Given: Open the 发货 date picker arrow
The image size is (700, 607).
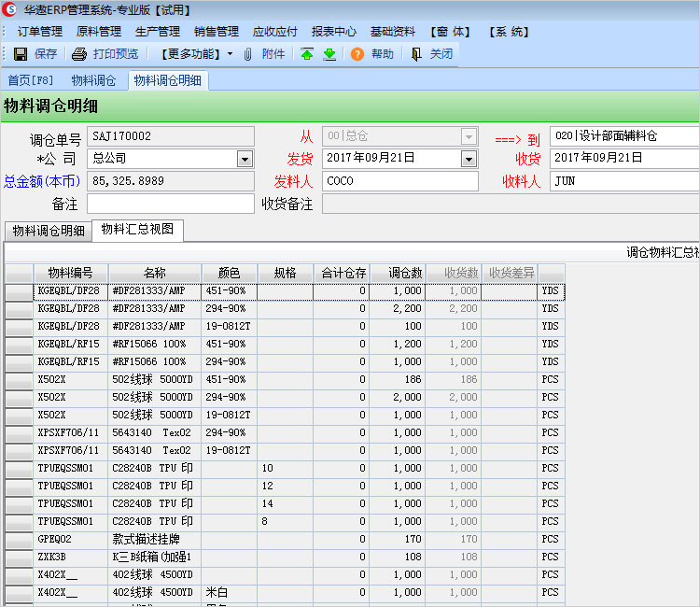Looking at the screenshot, I should click(469, 159).
